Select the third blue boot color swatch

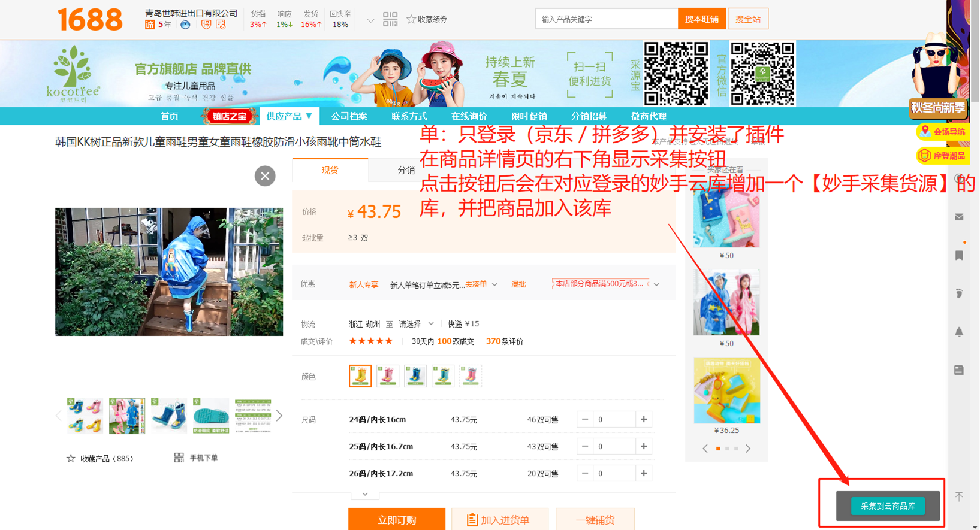tap(415, 376)
